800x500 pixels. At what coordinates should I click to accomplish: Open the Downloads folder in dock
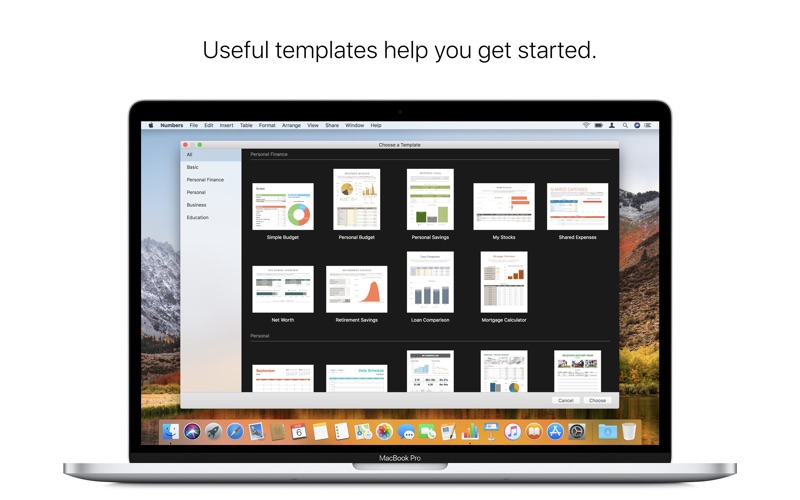608,432
